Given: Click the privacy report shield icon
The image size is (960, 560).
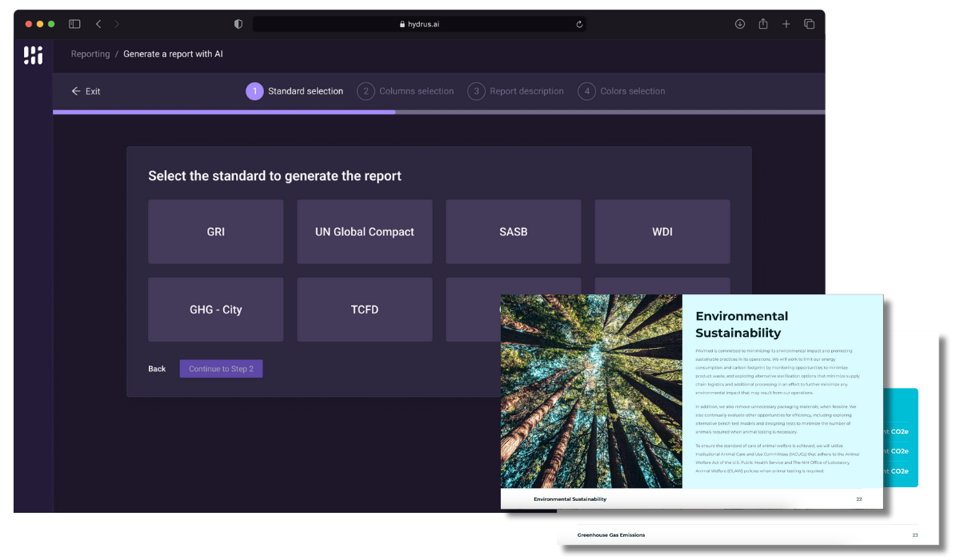Looking at the screenshot, I should coord(238,24).
